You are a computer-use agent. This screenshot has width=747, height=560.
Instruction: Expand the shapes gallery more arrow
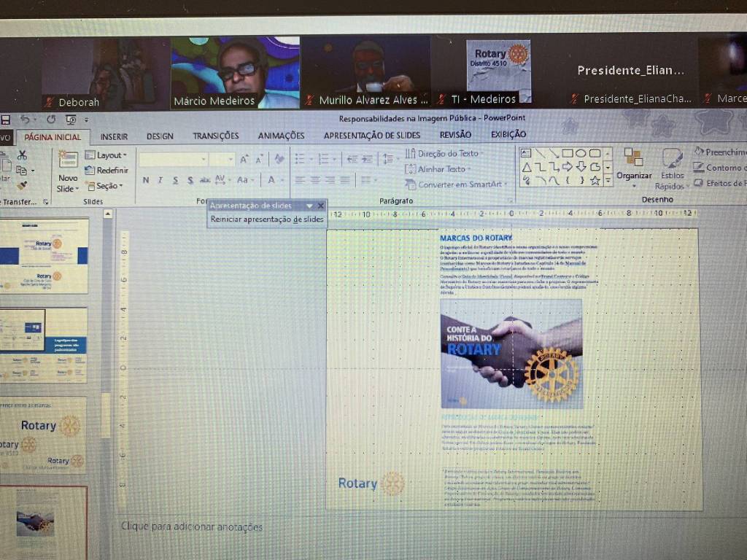coord(608,181)
